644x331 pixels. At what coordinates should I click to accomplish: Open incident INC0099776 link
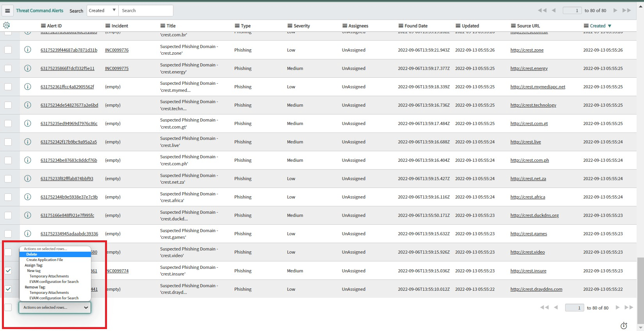117,50
